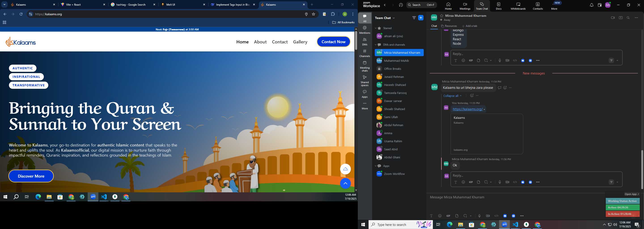This screenshot has width=644, height=229.
Task: Click the chat filter icon beside Team Chat
Action: click(x=414, y=18)
